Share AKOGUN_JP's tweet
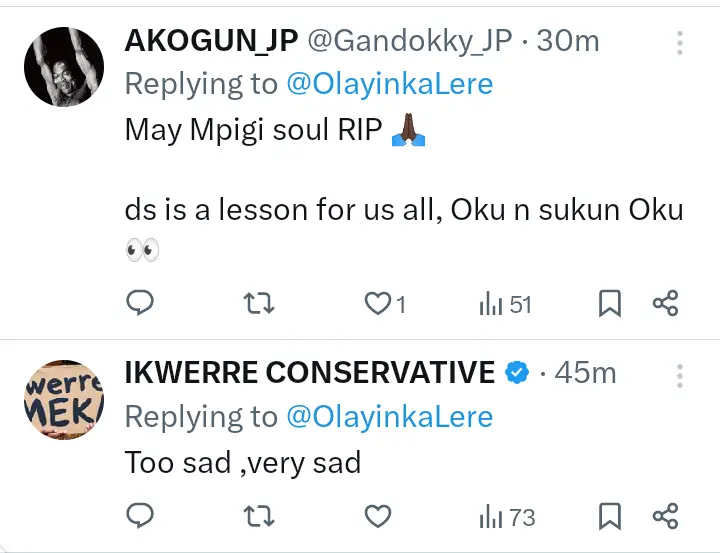This screenshot has height=553, width=720. click(x=665, y=303)
